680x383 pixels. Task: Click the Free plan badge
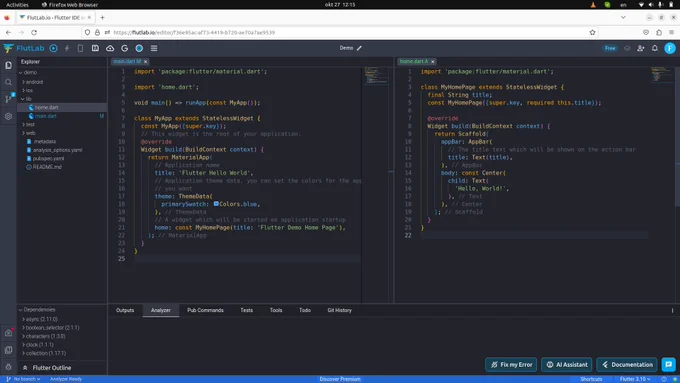610,48
